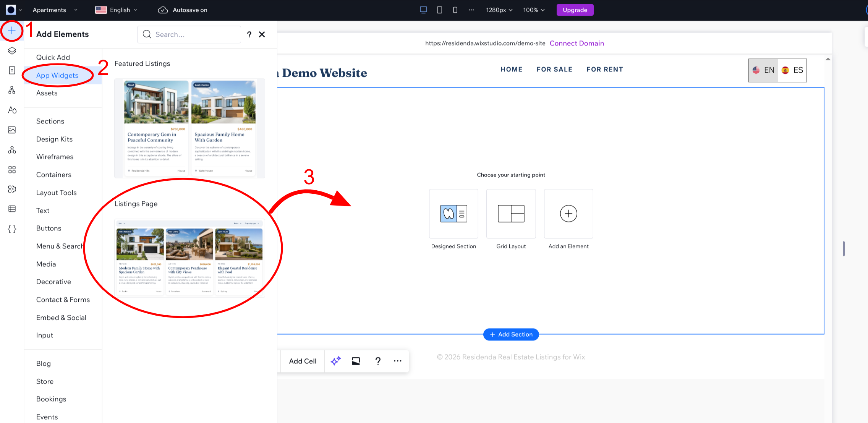Select Design Kits category
Viewport: 868px width, 423px height.
(x=54, y=139)
